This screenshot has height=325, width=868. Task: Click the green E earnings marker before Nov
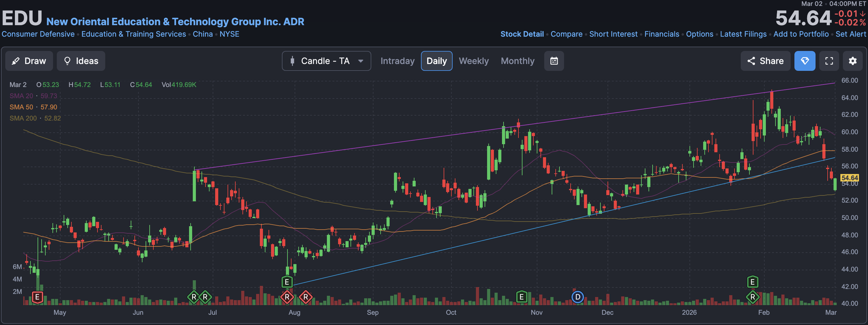(x=521, y=297)
